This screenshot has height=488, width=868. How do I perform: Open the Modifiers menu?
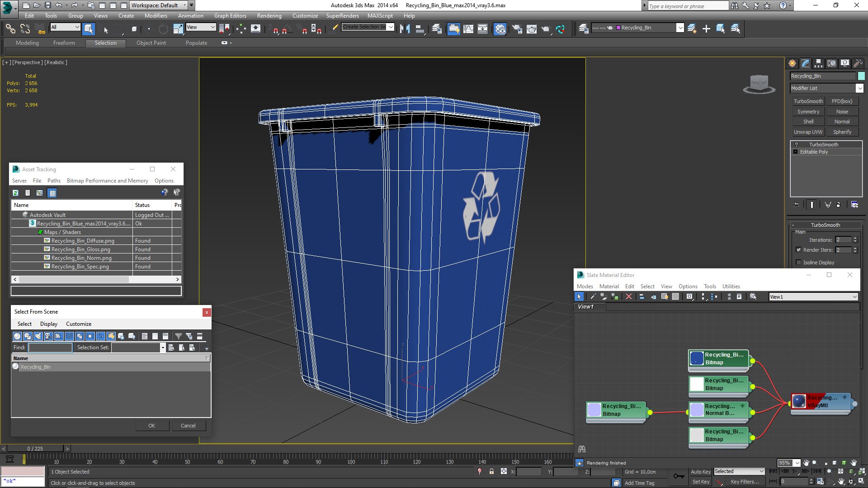point(156,15)
